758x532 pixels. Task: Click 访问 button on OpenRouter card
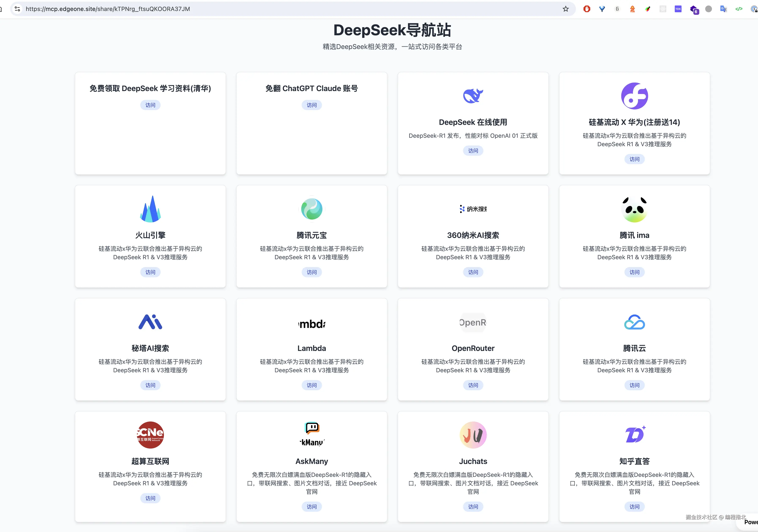[x=473, y=385]
